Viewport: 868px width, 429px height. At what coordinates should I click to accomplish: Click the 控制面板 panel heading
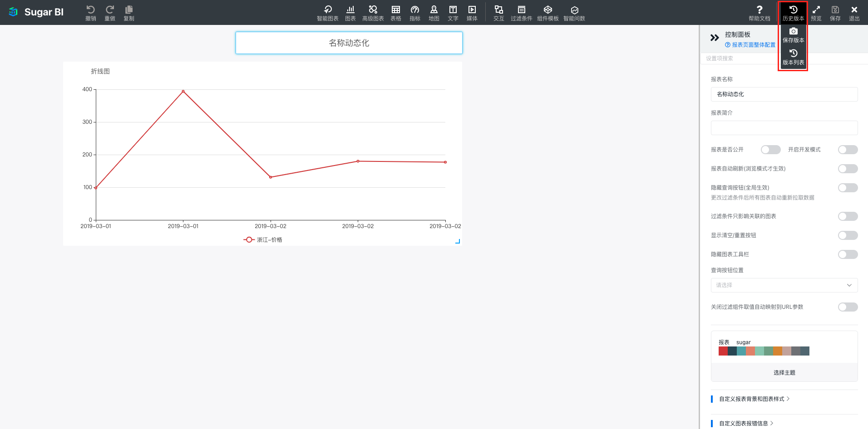click(738, 34)
